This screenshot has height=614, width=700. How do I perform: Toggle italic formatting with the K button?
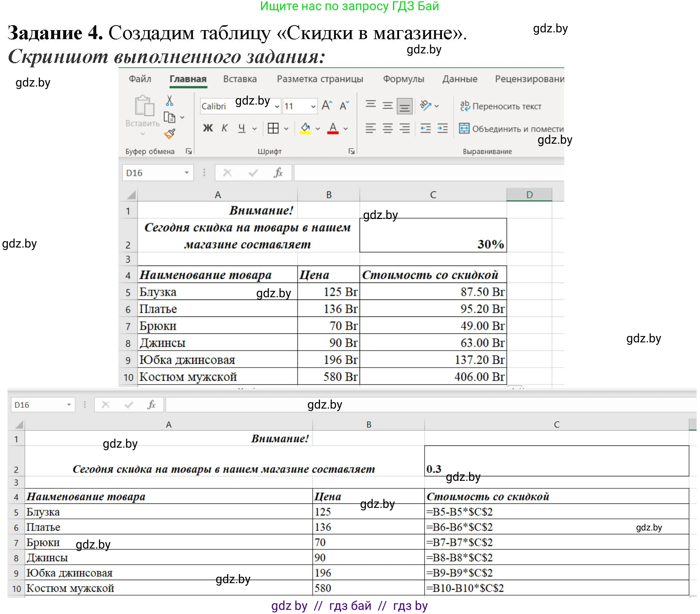tap(225, 128)
